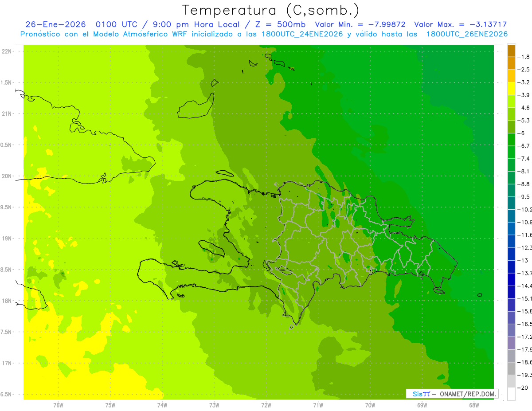Click the "73W" longitude axis label
This screenshot has width=532, height=411.
pyautogui.click(x=214, y=405)
